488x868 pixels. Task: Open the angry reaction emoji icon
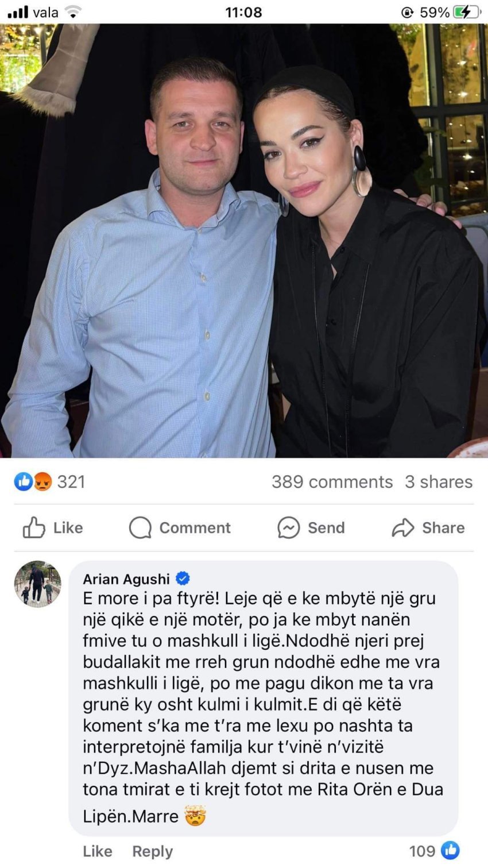click(x=42, y=481)
